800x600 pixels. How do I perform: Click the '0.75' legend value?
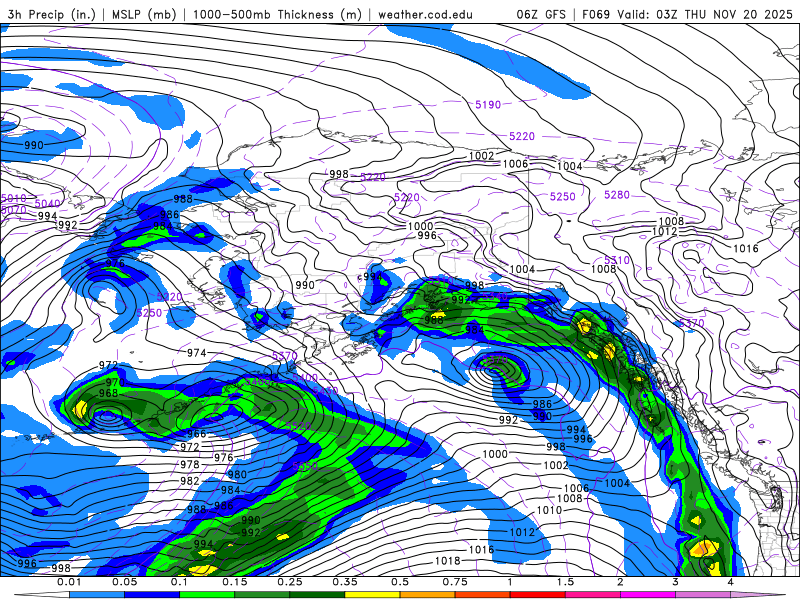(455, 582)
